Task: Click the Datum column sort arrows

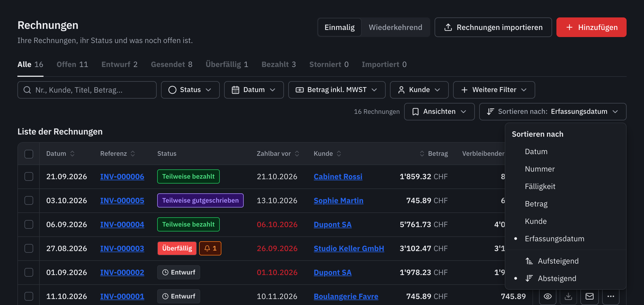Action: click(72, 154)
